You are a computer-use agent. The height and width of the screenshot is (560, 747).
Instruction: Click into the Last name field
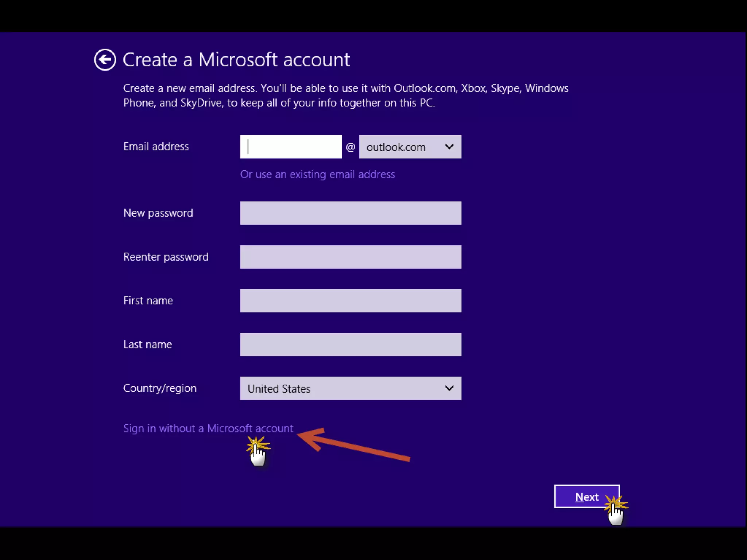(x=351, y=344)
